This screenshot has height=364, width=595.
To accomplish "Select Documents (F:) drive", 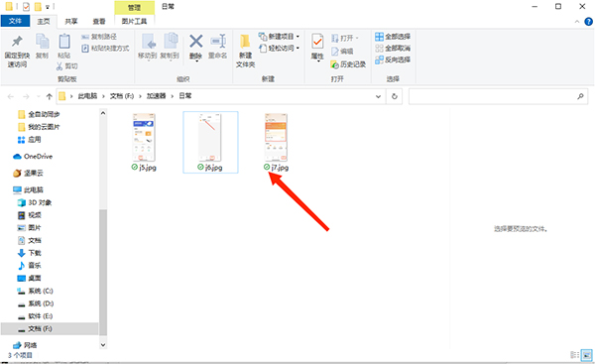I will coord(50,328).
